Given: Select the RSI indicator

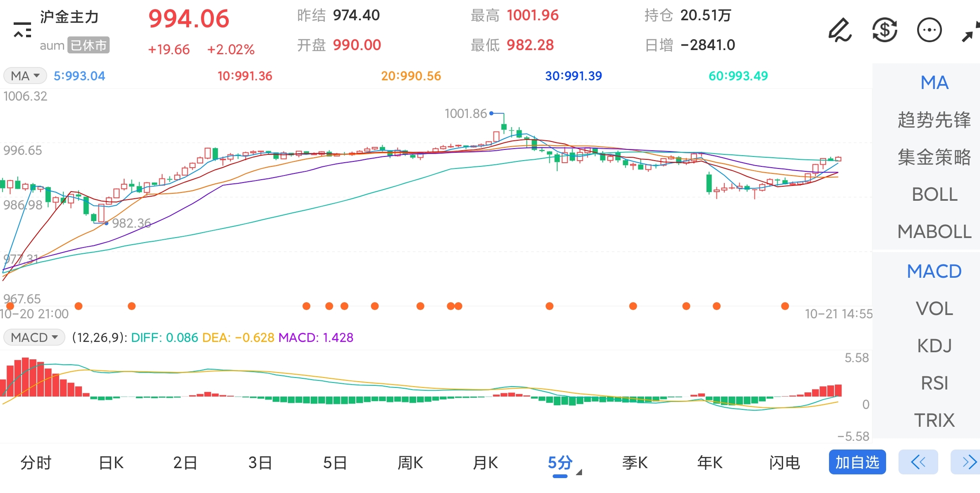Looking at the screenshot, I should click(x=934, y=383).
